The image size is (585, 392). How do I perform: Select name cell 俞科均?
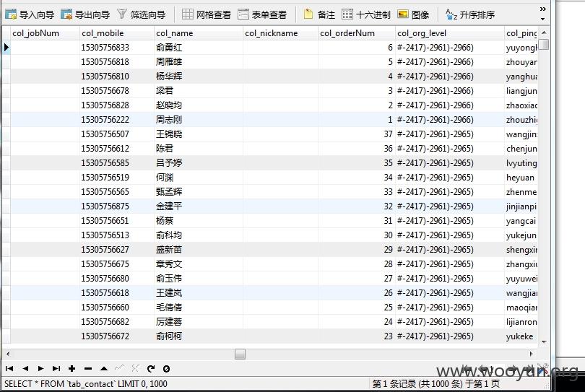(x=199, y=235)
